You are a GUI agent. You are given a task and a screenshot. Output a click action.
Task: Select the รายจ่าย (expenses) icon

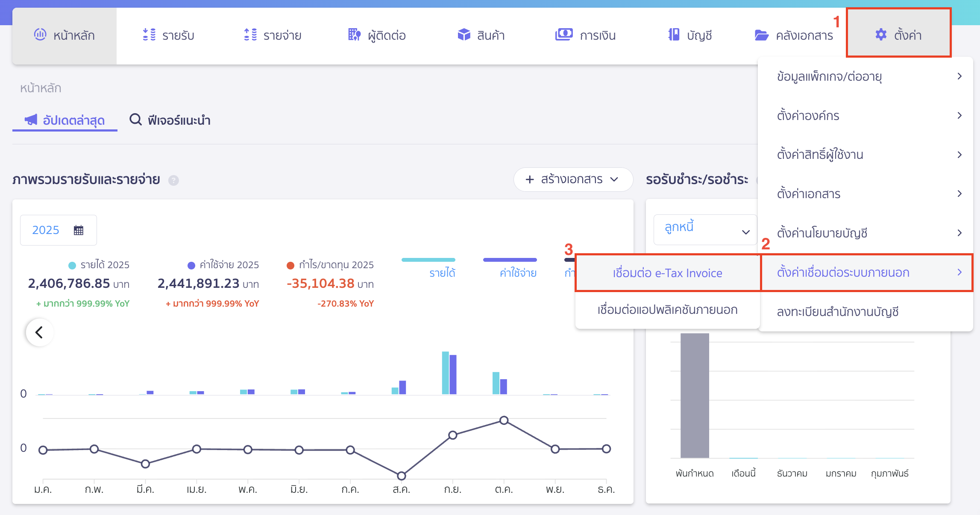(x=250, y=35)
